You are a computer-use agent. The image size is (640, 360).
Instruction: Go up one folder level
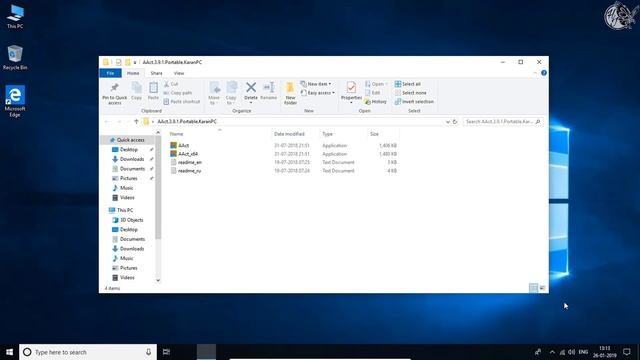[x=136, y=122]
